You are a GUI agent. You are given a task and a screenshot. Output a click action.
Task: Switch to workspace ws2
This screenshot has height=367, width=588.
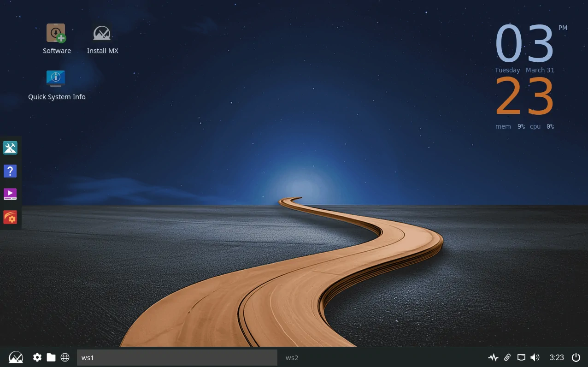click(292, 357)
